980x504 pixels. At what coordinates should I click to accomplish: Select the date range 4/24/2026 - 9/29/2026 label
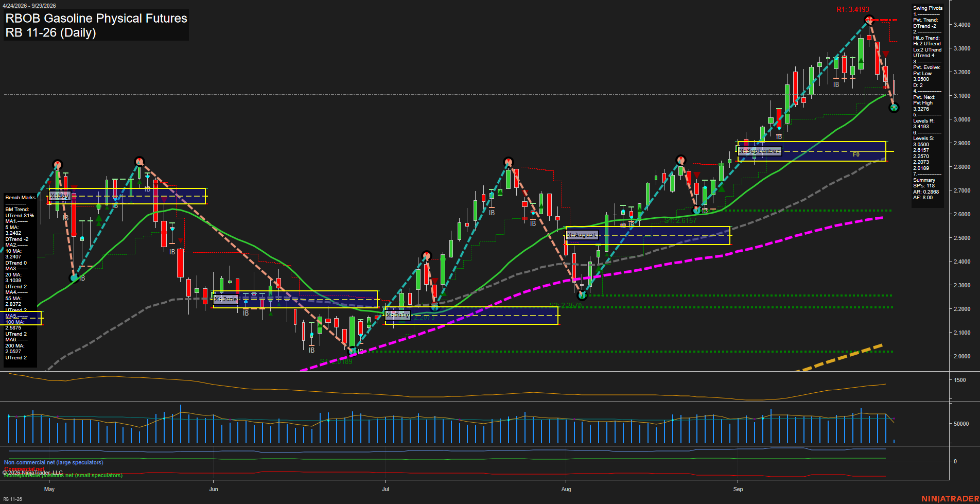tap(29, 6)
